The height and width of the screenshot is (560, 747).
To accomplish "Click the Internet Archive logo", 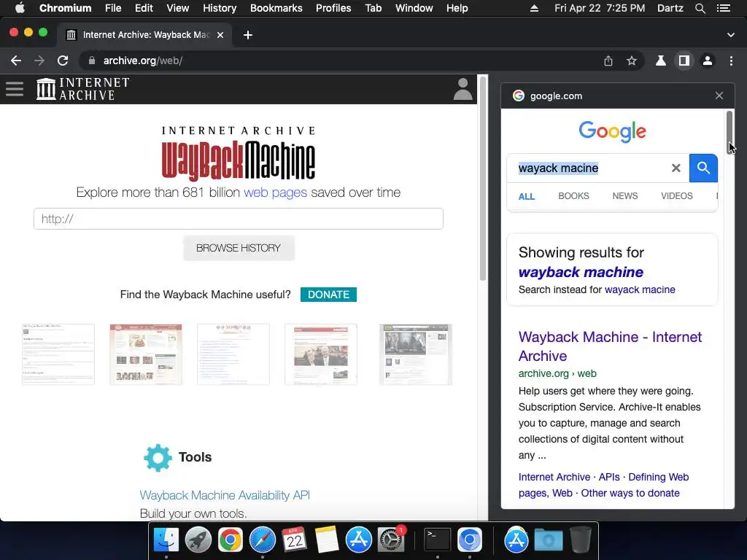I will click(x=83, y=89).
